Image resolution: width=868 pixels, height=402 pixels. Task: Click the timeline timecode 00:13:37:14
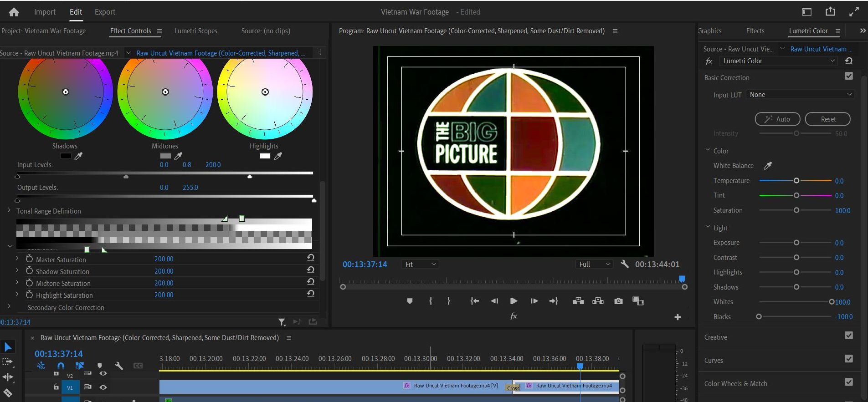59,354
